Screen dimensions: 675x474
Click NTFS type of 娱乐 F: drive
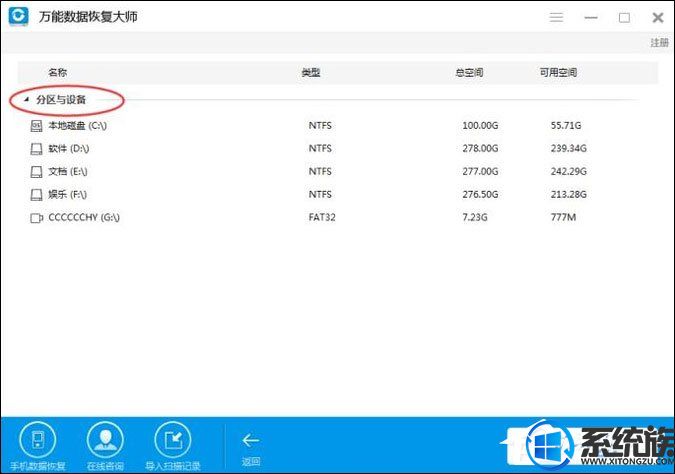coord(320,194)
